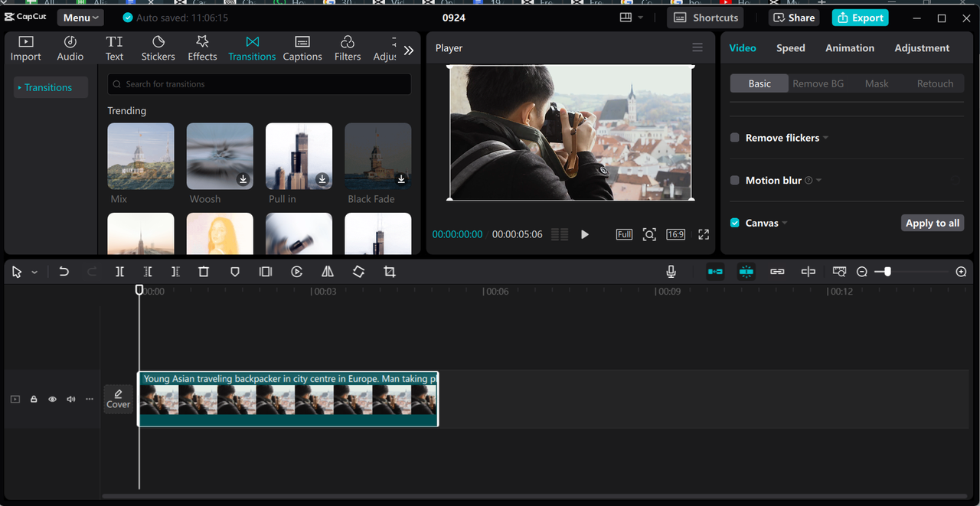Download the Pull in transition
Image resolution: width=980 pixels, height=506 pixels.
click(x=322, y=179)
